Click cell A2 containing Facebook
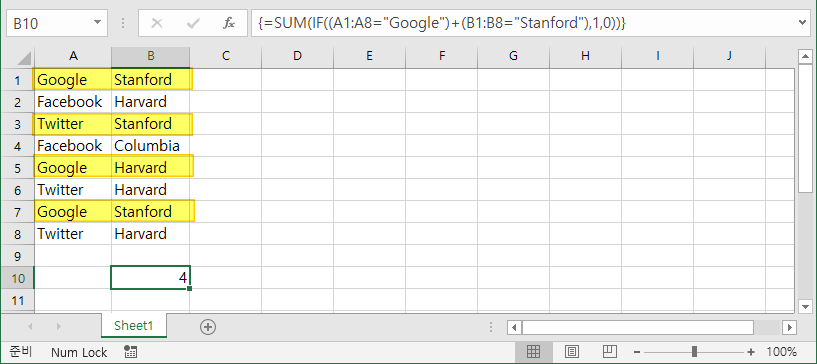 [x=73, y=102]
